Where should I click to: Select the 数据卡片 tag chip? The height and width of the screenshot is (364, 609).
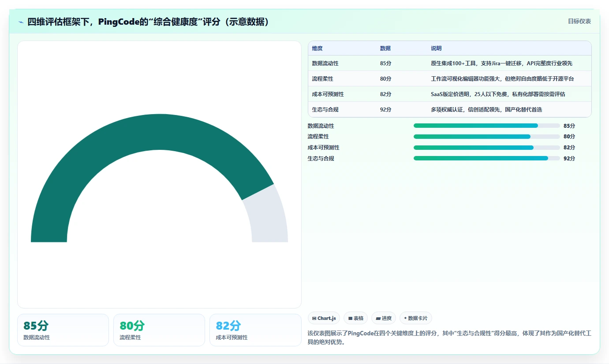click(416, 318)
